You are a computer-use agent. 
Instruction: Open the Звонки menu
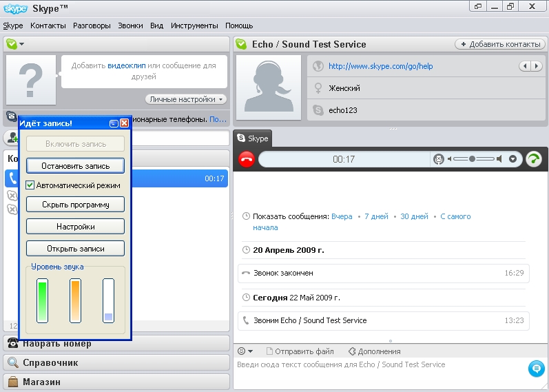130,25
